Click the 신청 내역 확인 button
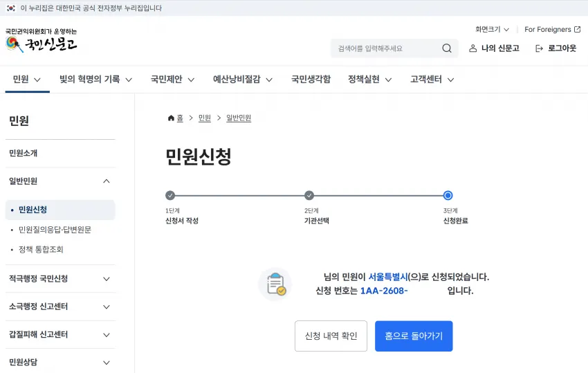The height and width of the screenshot is (373, 588). [331, 336]
